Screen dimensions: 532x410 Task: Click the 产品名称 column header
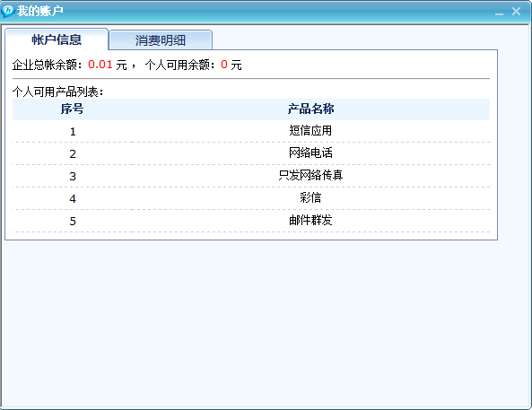(x=310, y=109)
